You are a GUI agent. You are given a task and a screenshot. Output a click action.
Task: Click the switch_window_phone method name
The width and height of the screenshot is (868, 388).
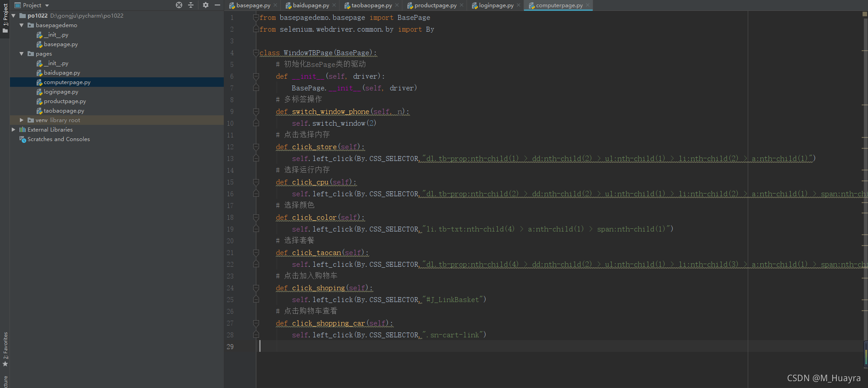click(330, 112)
